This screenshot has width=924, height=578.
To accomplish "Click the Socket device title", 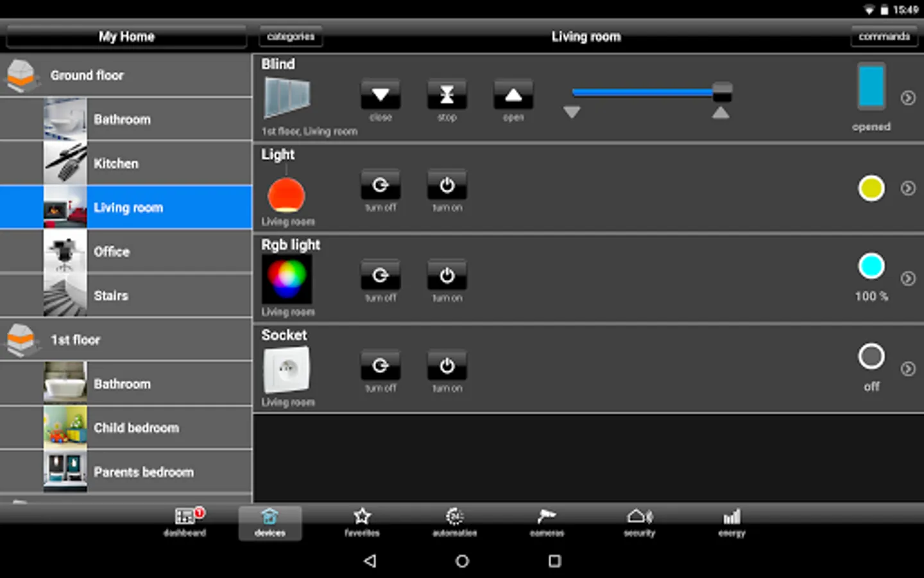I will [284, 335].
